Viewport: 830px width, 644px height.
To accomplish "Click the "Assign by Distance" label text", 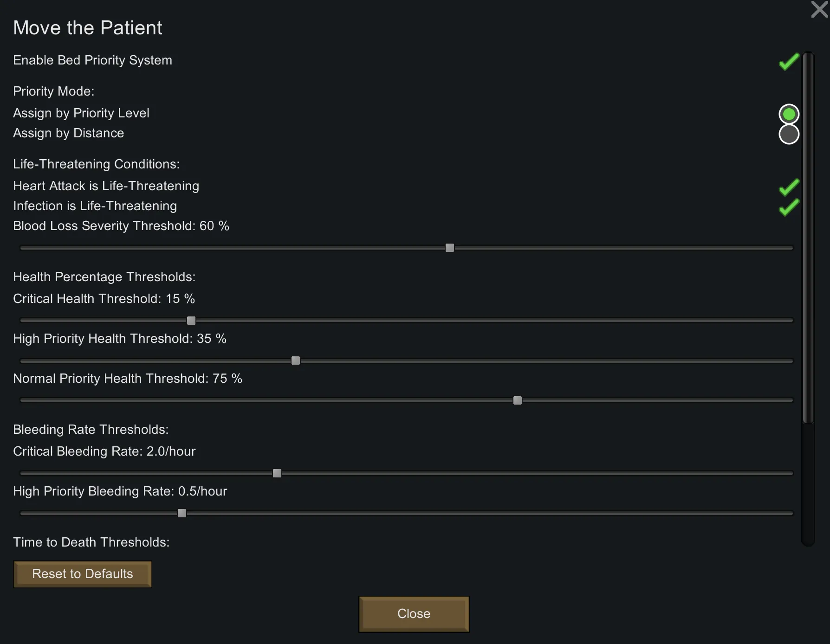I will [68, 133].
